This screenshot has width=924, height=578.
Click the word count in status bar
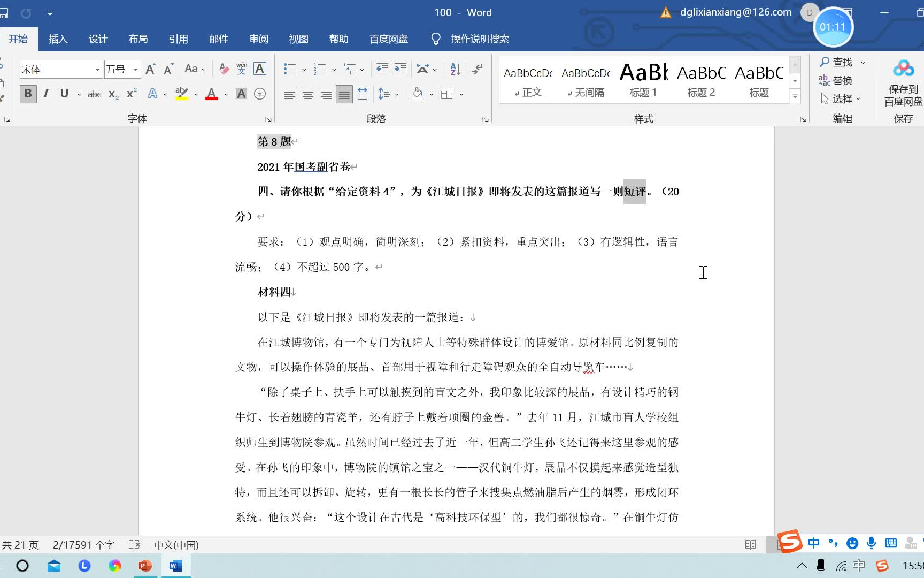coord(84,545)
